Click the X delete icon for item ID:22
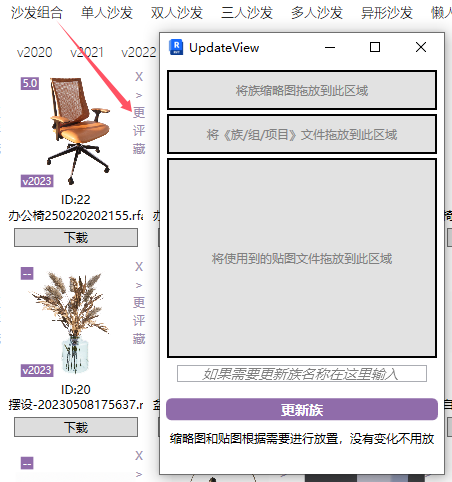Image resolution: width=452 pixels, height=482 pixels. (139, 77)
